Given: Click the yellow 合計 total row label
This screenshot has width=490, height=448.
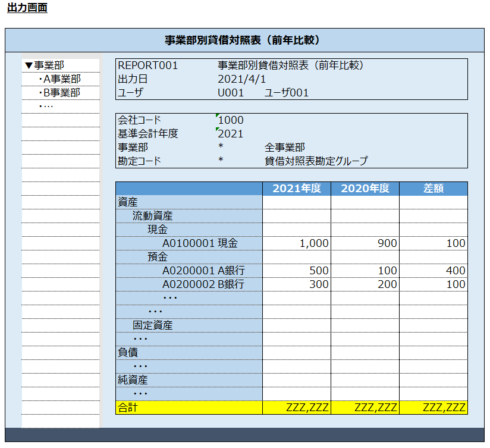Looking at the screenshot, I should [x=128, y=408].
